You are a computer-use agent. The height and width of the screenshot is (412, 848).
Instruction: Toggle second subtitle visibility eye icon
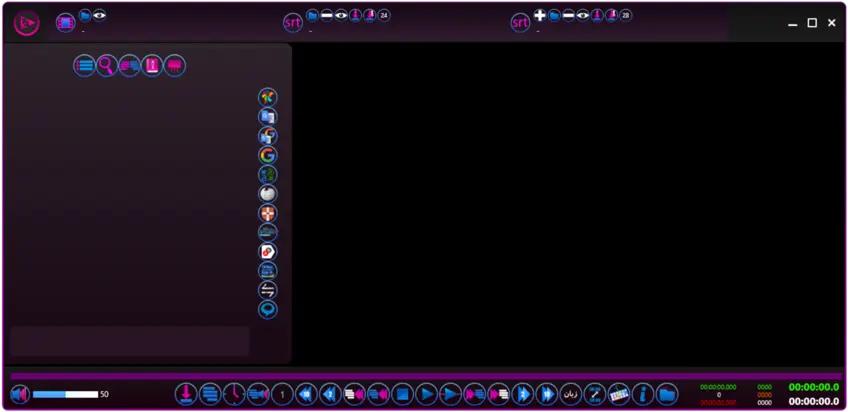coord(583,15)
